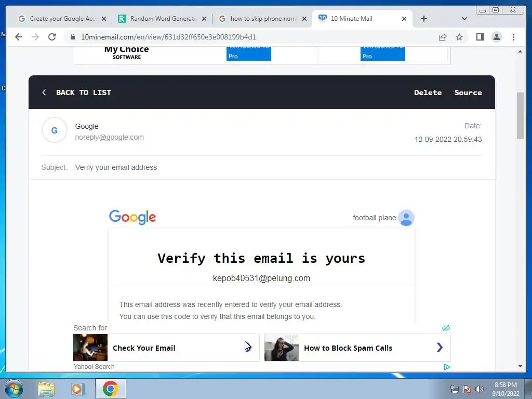This screenshot has height=399, width=532.
Task: Switch to Create your Google Account tab
Action: click(62, 19)
